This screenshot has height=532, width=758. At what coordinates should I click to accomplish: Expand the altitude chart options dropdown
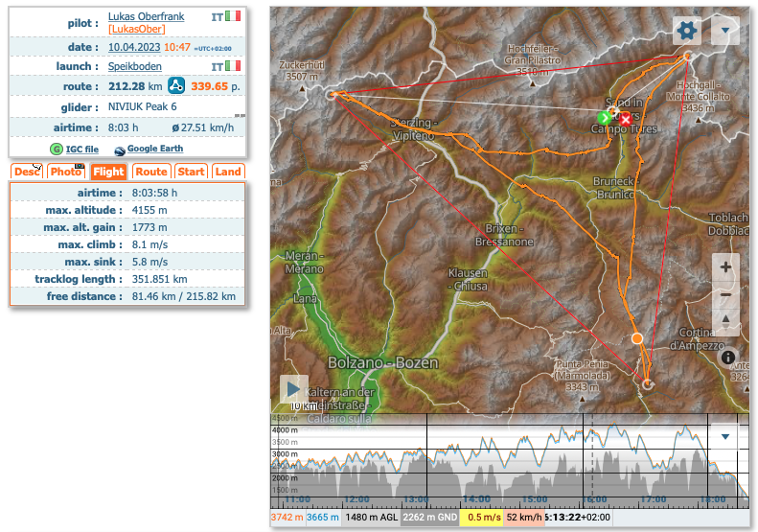tap(725, 436)
